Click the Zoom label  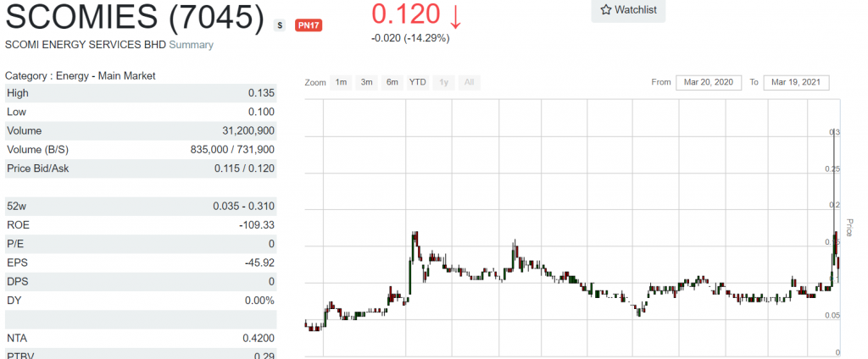pos(314,82)
